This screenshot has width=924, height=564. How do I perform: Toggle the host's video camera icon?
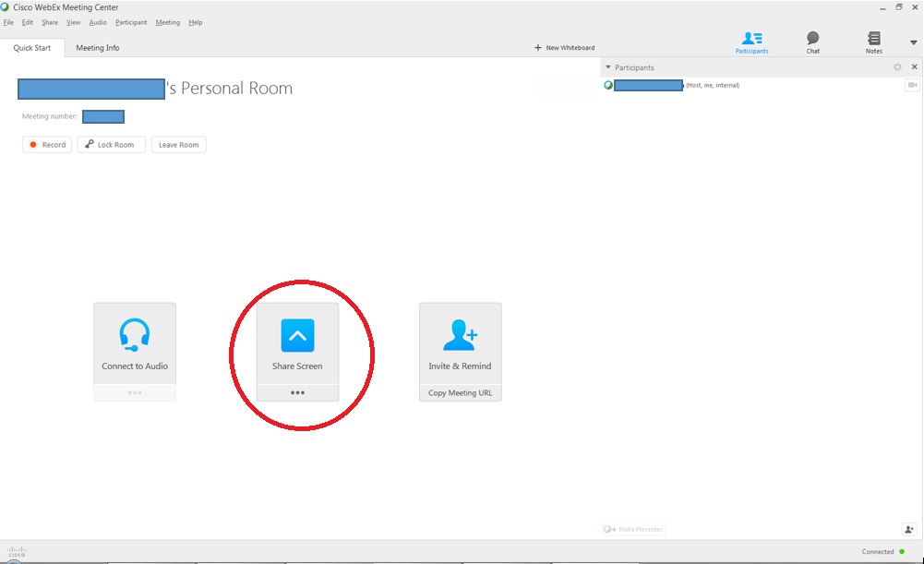[912, 86]
